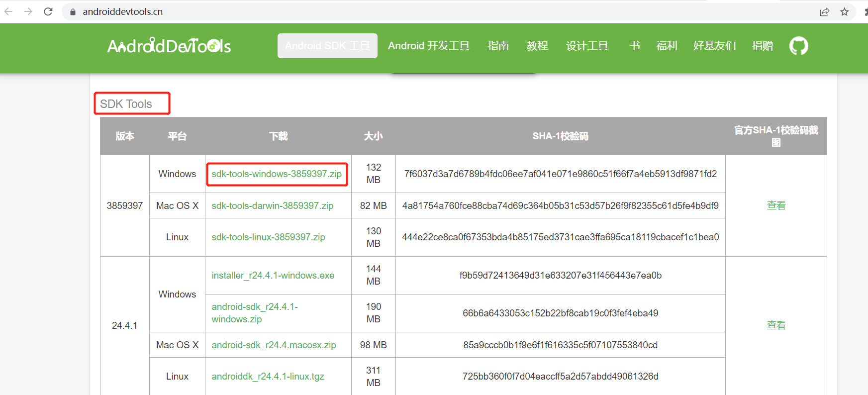Click the 官方SHA-1校验码截图 column header
The width and height of the screenshot is (868, 395).
tap(776, 136)
